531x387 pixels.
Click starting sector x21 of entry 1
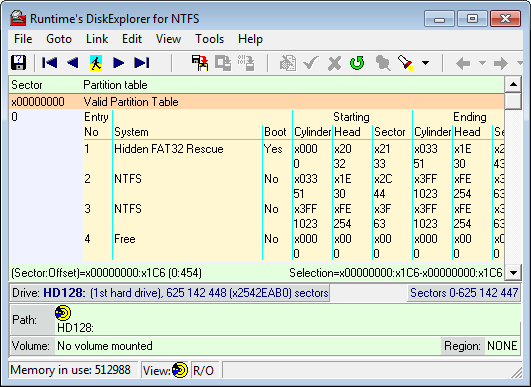[x=382, y=149]
